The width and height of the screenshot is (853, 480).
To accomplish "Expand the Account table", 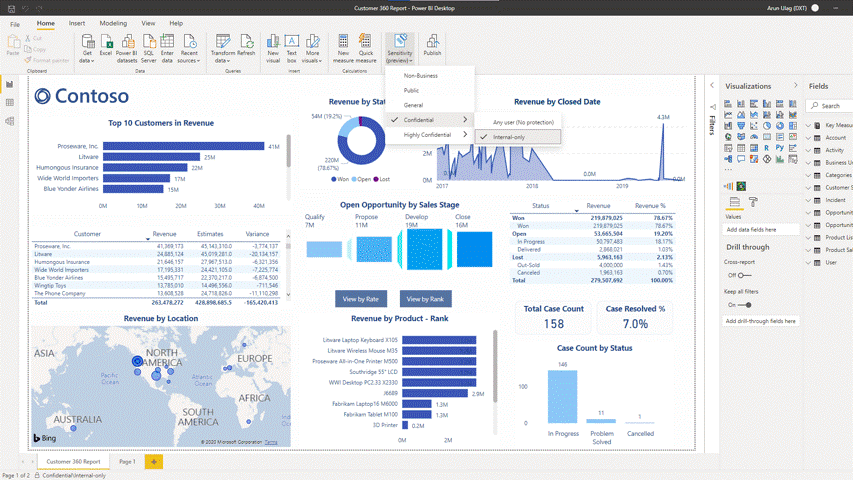I will tap(808, 138).
